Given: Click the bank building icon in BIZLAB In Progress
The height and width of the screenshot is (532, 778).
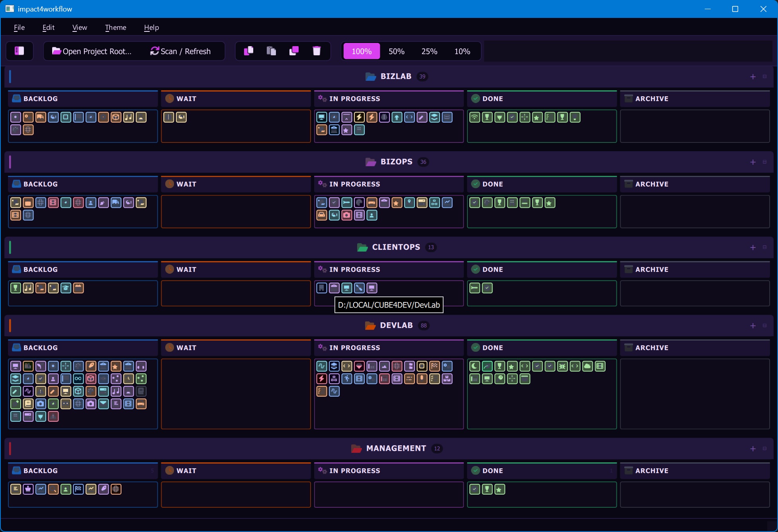Looking at the screenshot, I should [334, 130].
